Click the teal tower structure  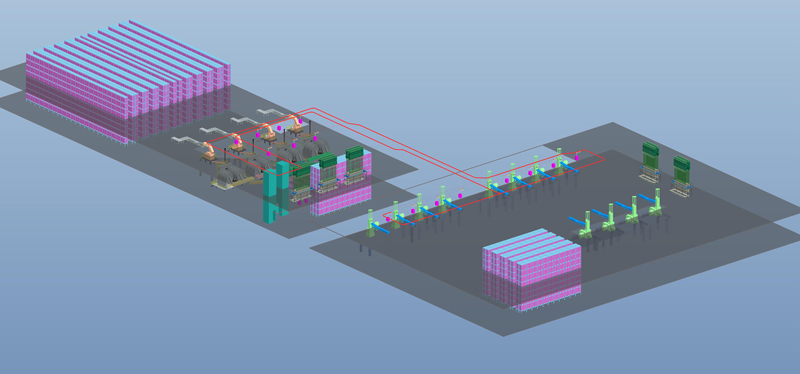click(x=276, y=190)
